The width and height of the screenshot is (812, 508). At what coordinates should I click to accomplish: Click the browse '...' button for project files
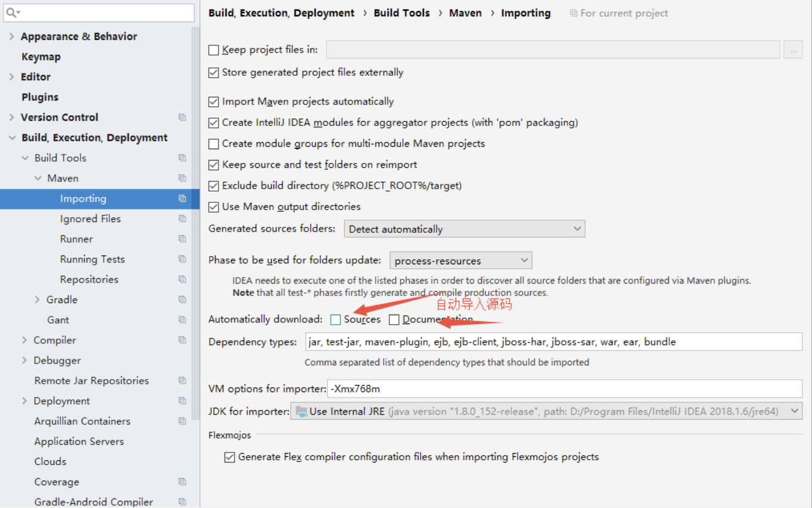pos(793,50)
